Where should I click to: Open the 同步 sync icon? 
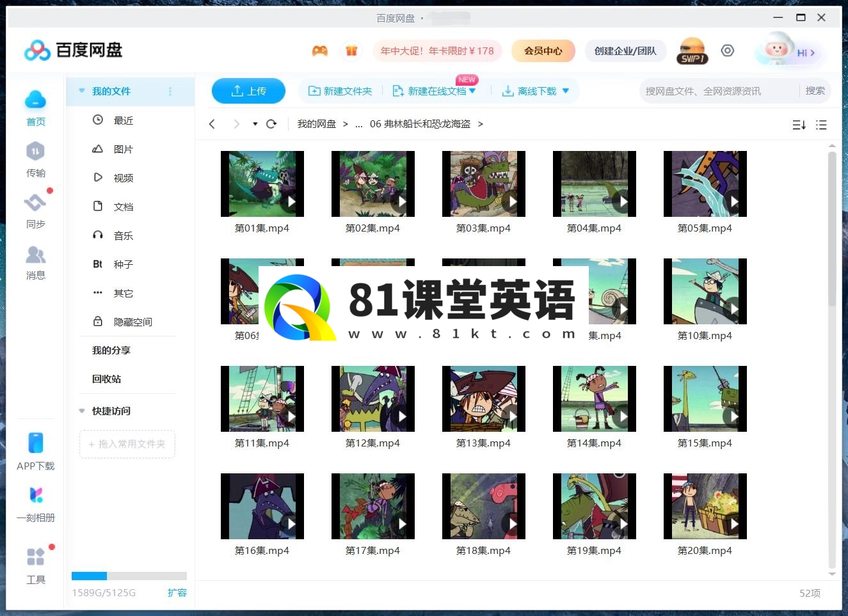tap(35, 203)
